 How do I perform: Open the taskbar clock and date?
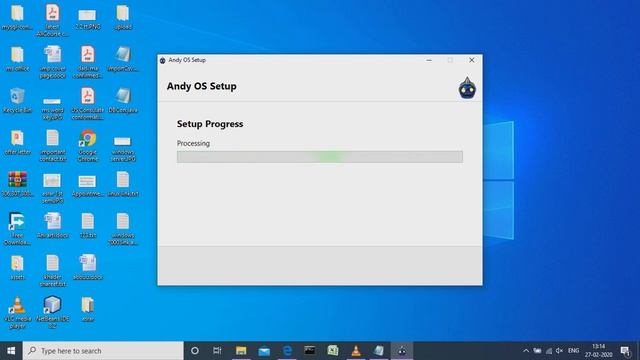click(598, 351)
